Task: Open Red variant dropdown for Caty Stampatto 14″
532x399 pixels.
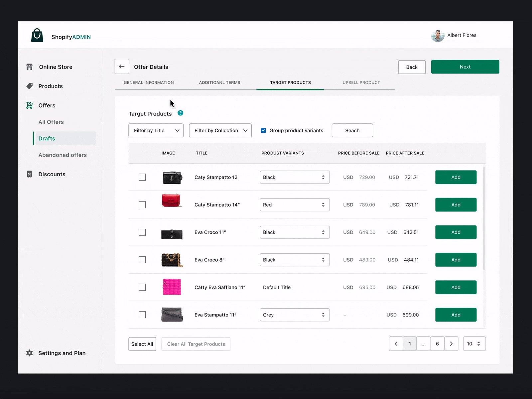Action: pos(295,205)
